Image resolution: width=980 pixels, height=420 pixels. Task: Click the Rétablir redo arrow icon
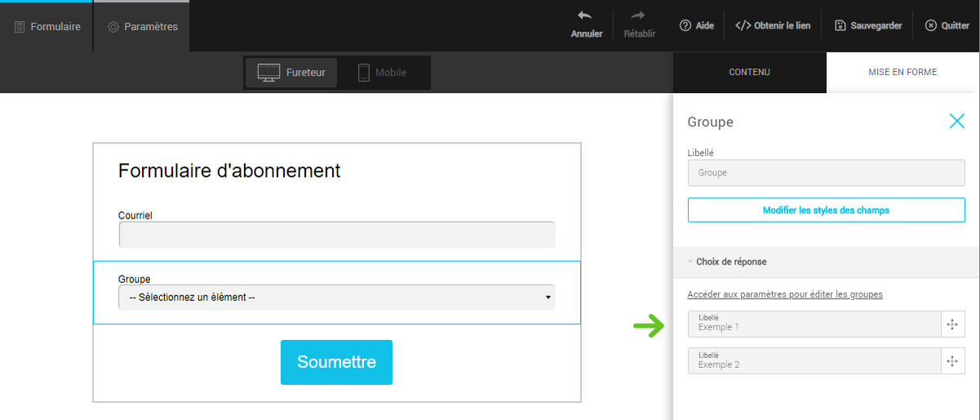coord(639,15)
